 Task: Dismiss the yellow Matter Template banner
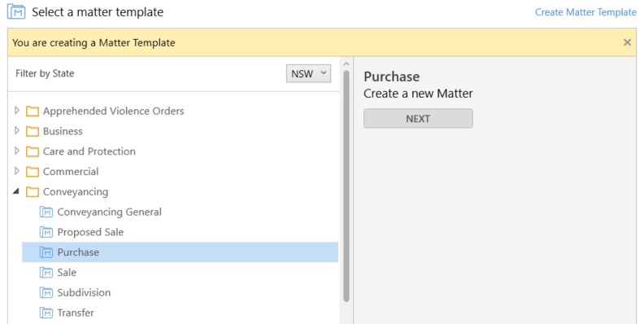[x=627, y=42]
